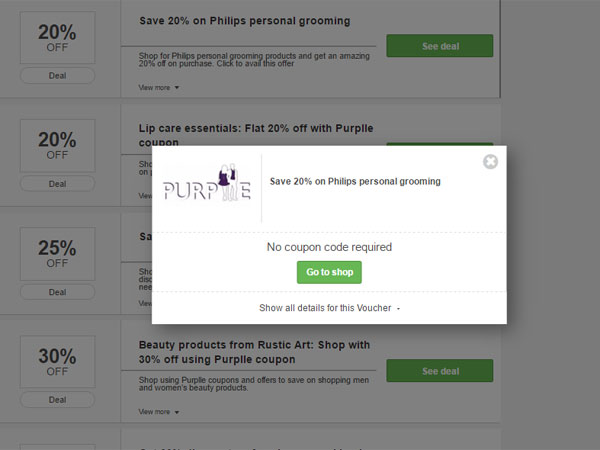
Task: Click See deal for Philips personal grooming
Action: click(439, 46)
